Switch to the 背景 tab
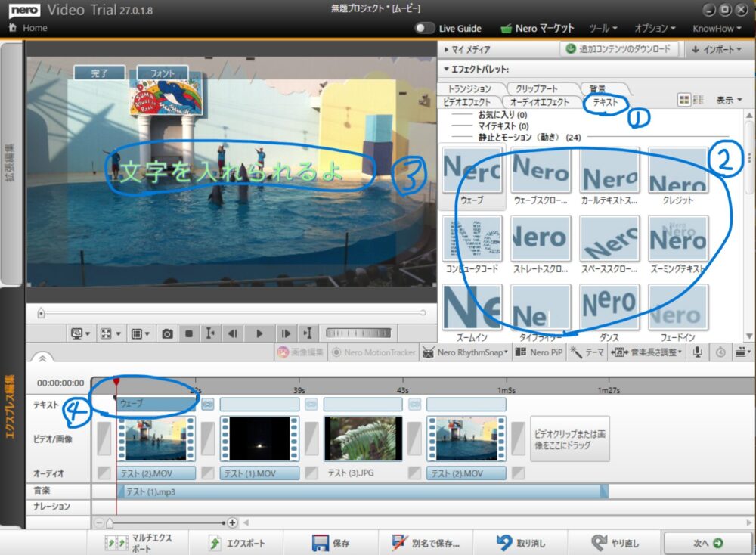Viewport: 756px width, 555px height. pyautogui.click(x=598, y=88)
